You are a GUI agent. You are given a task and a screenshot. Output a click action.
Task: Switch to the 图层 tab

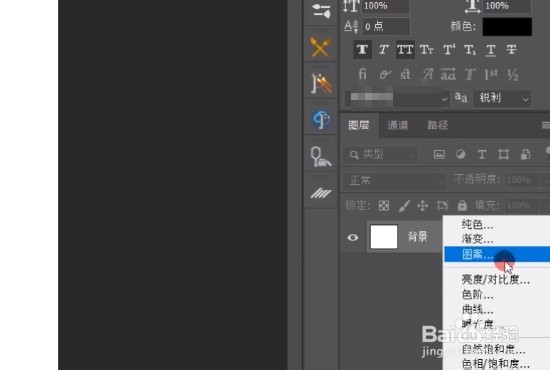pyautogui.click(x=359, y=125)
